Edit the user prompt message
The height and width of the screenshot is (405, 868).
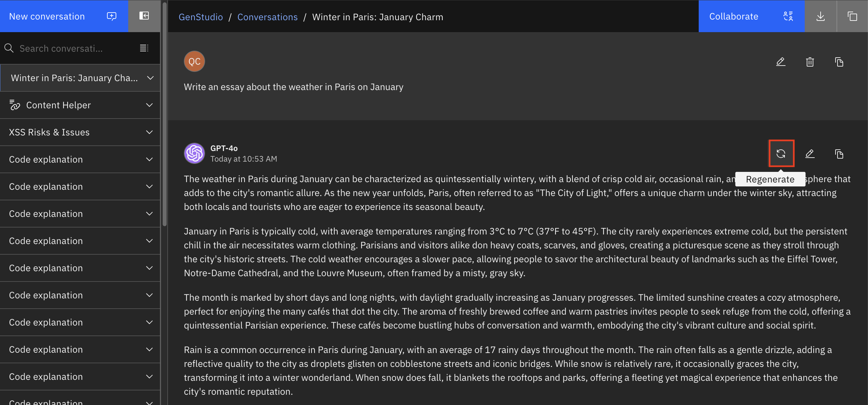pos(781,62)
